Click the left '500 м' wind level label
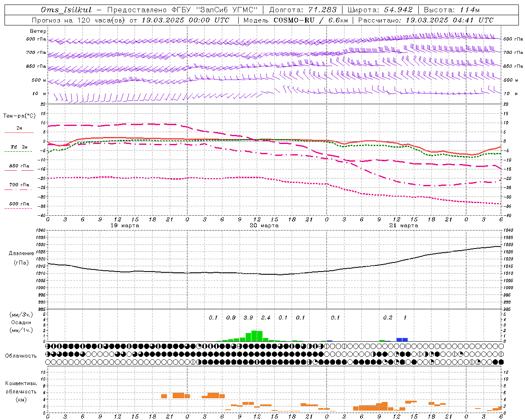Viewport: 525px width, 420px height. 39,80
